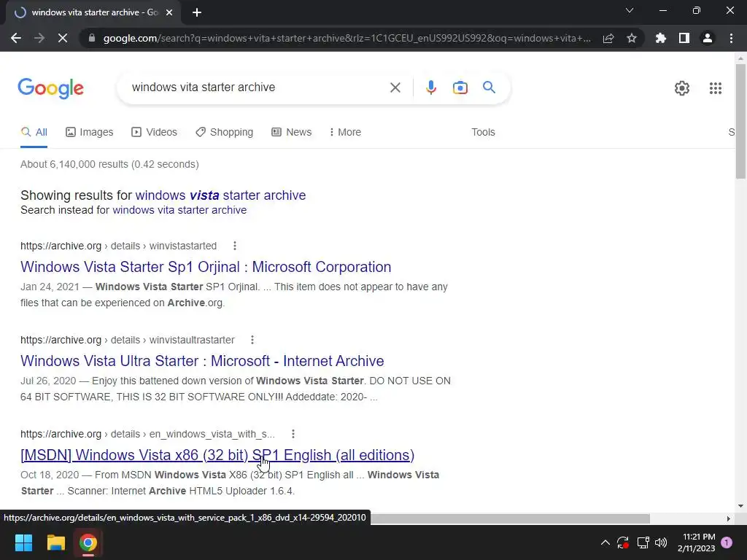This screenshot has width=747, height=560.
Task: Open options menu for en_windows_vista_with_s result
Action: [293, 434]
